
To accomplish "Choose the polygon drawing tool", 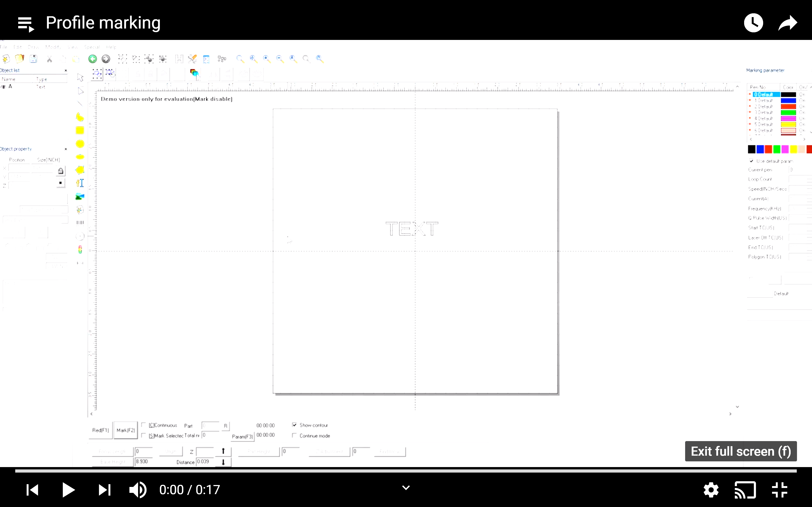I will pyautogui.click(x=80, y=170).
